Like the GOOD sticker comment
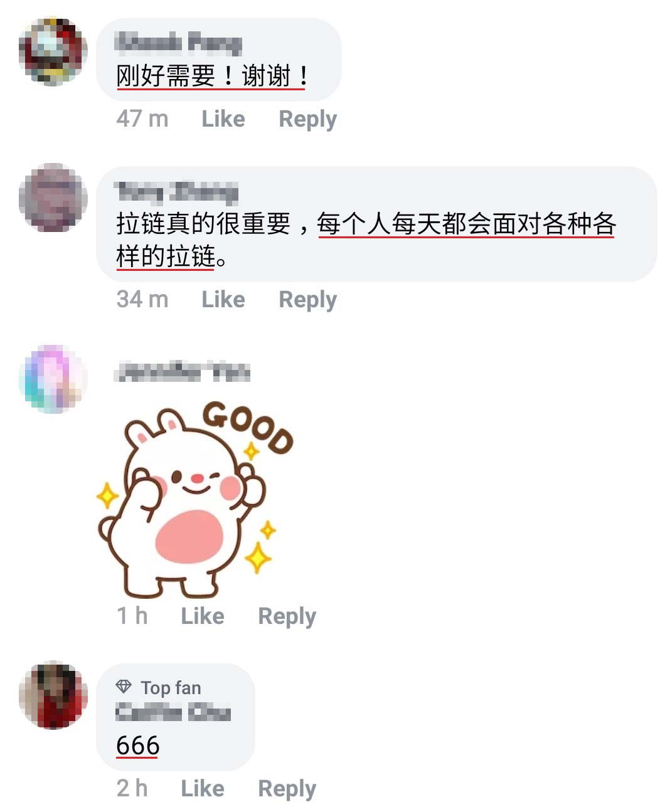The height and width of the screenshot is (812, 665). click(203, 616)
